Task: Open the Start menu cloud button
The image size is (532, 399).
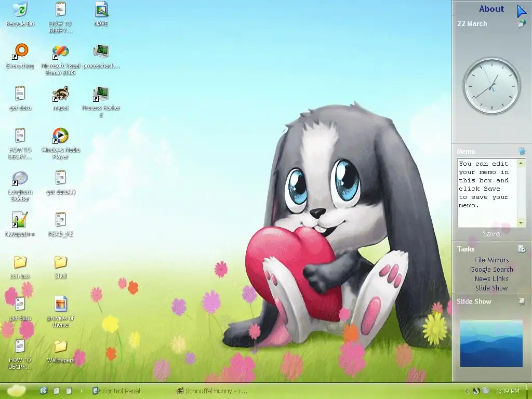Action: [x=16, y=391]
